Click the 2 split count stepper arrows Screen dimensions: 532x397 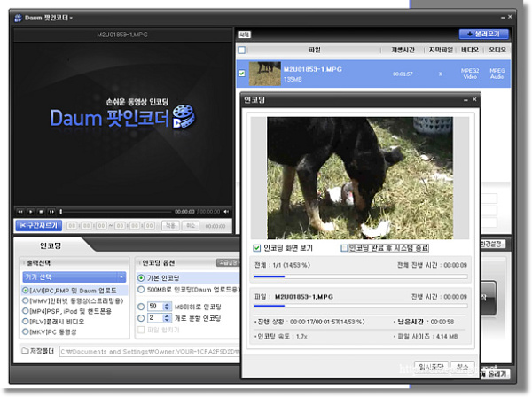tap(167, 318)
